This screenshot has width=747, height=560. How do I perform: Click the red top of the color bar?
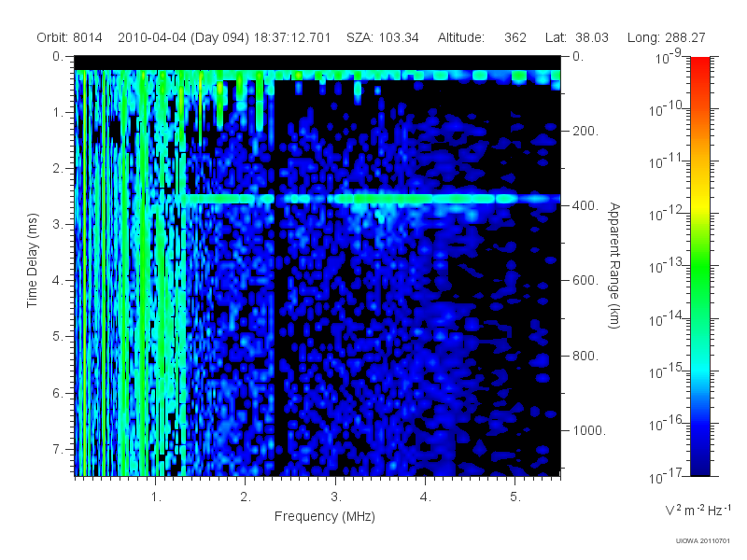click(x=700, y=66)
